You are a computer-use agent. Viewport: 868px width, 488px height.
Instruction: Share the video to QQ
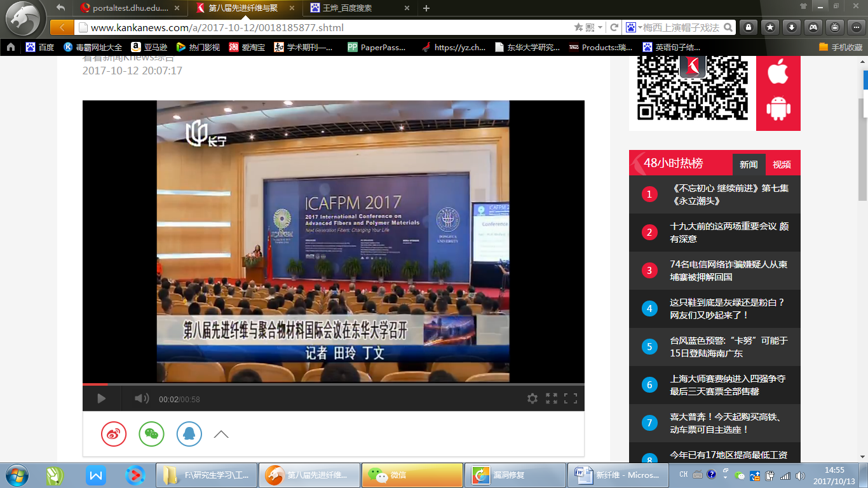189,434
